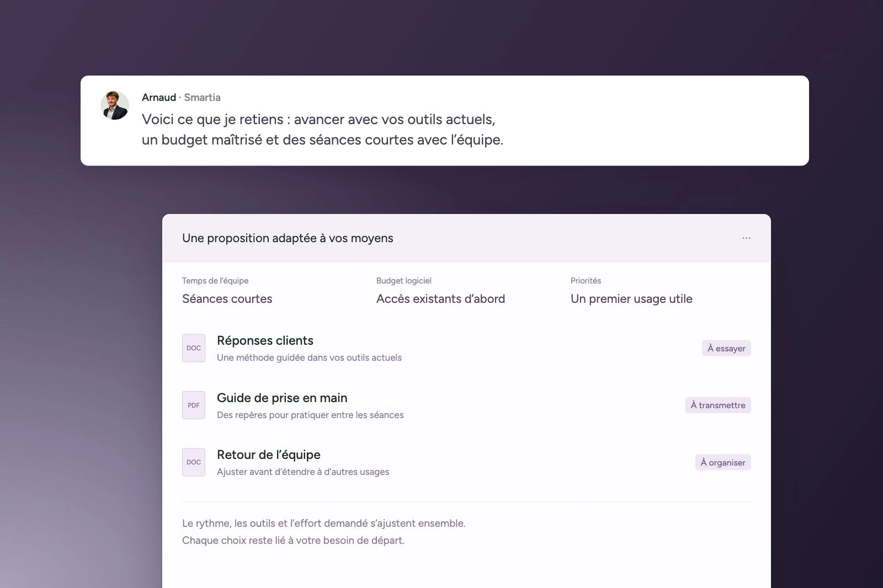
Task: Click the heading Une proposition adaptée à vos moyens
Action: (x=288, y=238)
